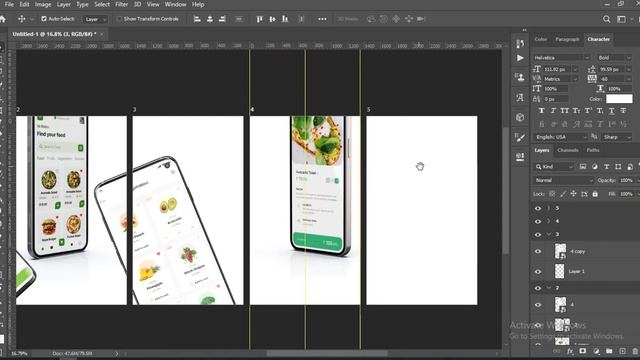Filter layers by type layer icon
The height and width of the screenshot is (360, 640).
(607, 167)
